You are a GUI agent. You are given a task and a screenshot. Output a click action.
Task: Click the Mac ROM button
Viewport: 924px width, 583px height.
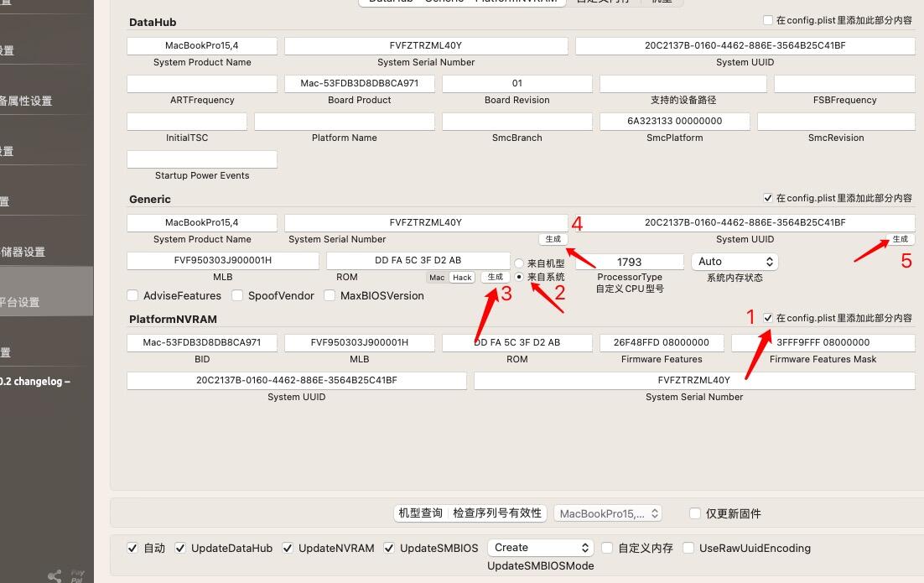(x=437, y=278)
